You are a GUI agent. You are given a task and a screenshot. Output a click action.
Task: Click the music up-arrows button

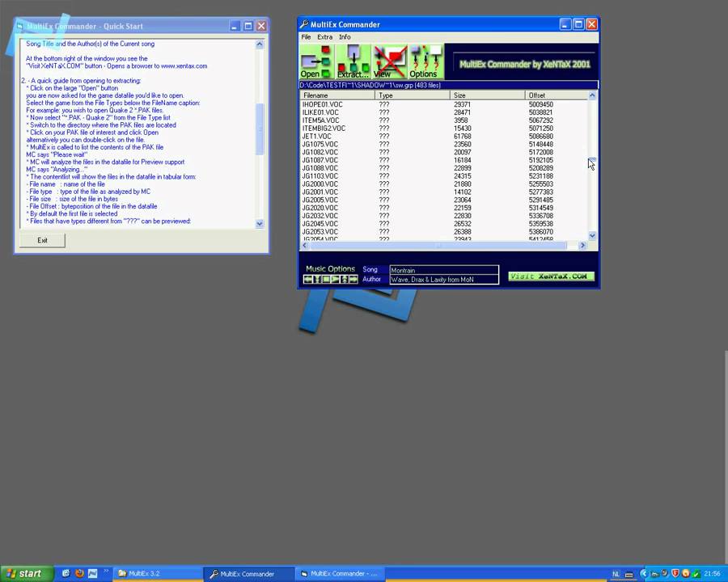pyautogui.click(x=344, y=279)
